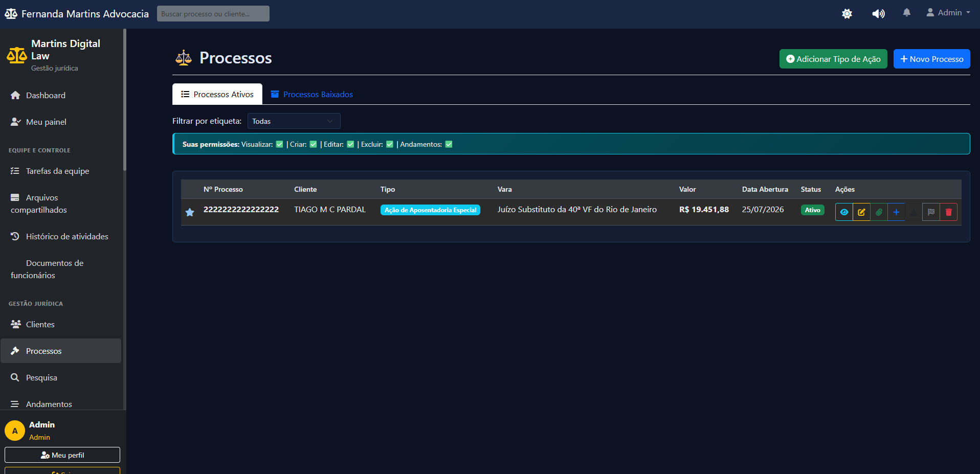
Task: Click the Valor column header
Action: point(687,189)
